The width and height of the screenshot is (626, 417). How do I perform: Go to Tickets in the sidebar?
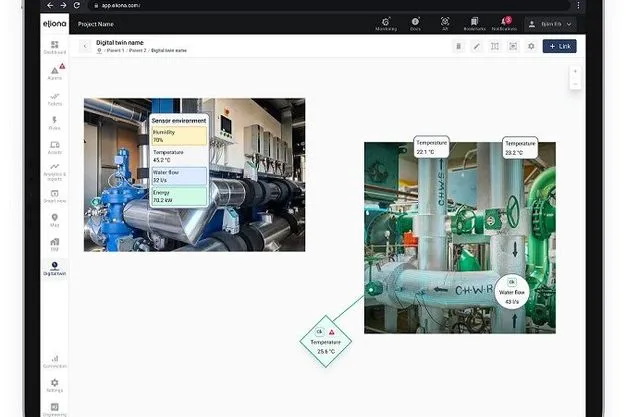[x=55, y=99]
